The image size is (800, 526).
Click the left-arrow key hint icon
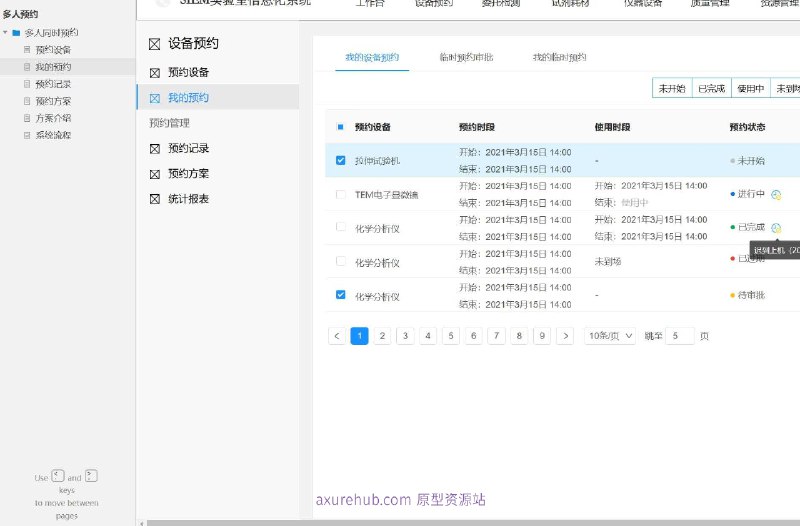point(58,476)
